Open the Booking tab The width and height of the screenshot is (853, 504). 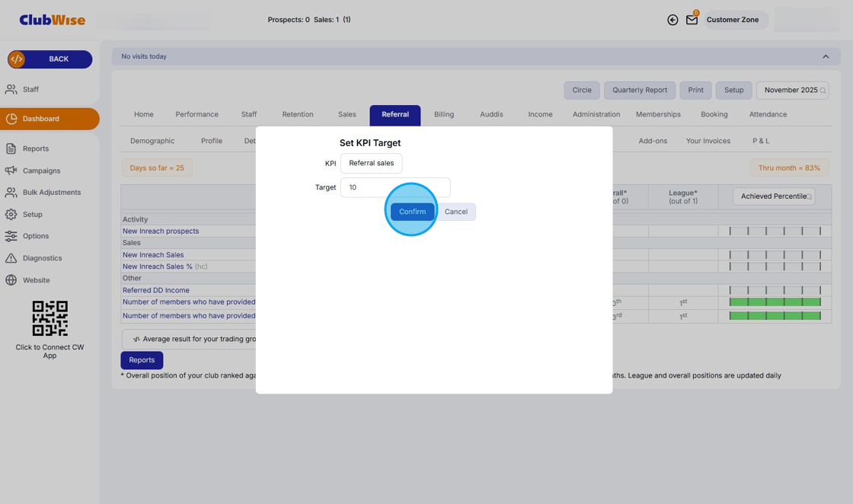pos(714,115)
